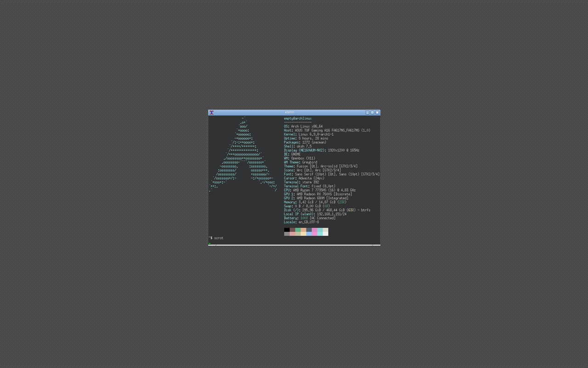Click the 'Theme: Fusion [Qt]' line

coord(321,166)
